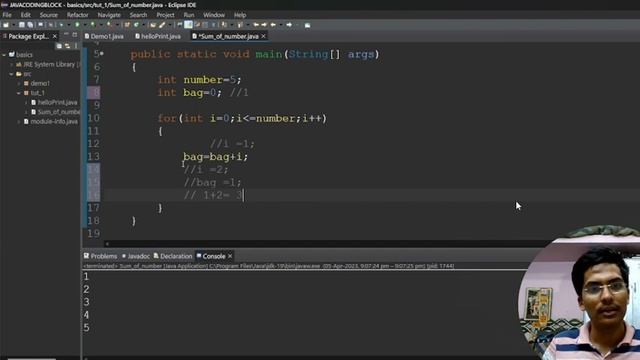
Task: Toggle Word Wrap toolbar button
Action: tap(197, 25)
